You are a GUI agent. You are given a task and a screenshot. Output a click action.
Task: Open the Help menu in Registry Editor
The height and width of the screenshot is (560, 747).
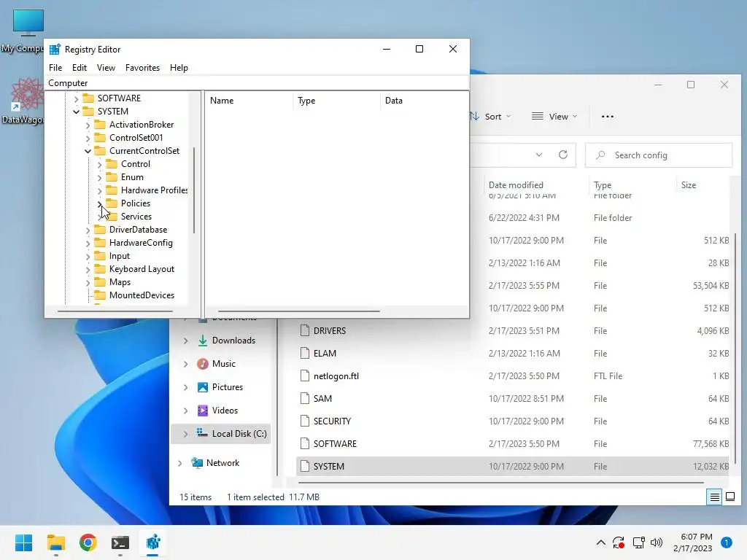(179, 68)
